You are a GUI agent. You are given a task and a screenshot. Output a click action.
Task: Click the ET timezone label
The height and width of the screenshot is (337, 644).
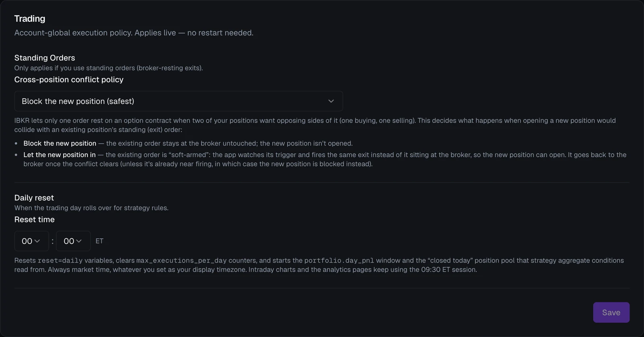(99, 241)
